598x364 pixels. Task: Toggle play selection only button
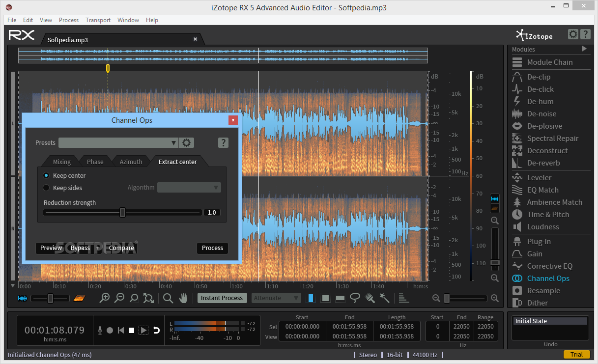(143, 331)
